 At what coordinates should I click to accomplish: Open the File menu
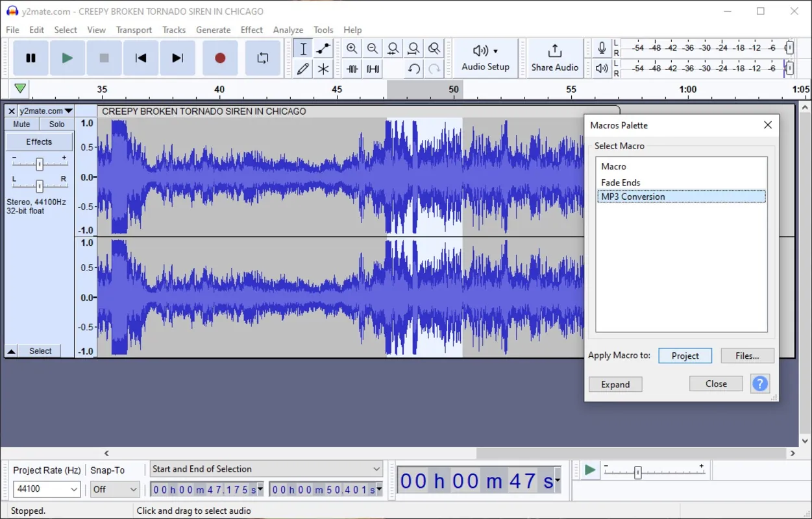coord(12,30)
